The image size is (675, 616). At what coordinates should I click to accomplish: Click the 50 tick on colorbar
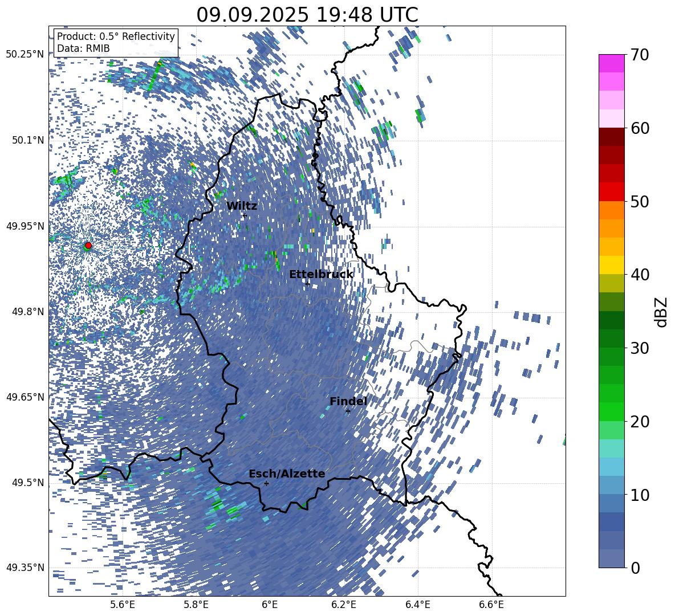[639, 201]
